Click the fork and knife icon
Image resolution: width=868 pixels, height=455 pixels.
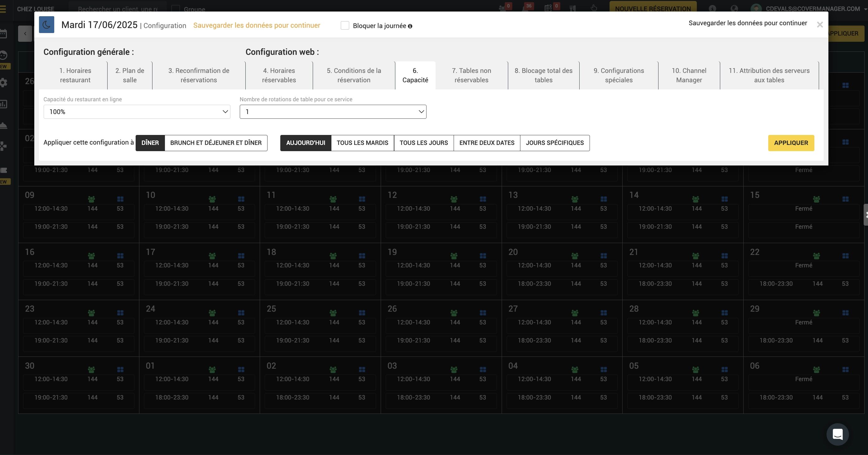(x=572, y=8)
